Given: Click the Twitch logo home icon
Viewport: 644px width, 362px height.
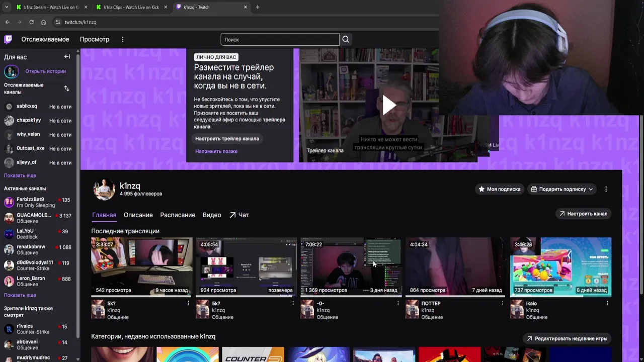Looking at the screenshot, I should point(8,39).
